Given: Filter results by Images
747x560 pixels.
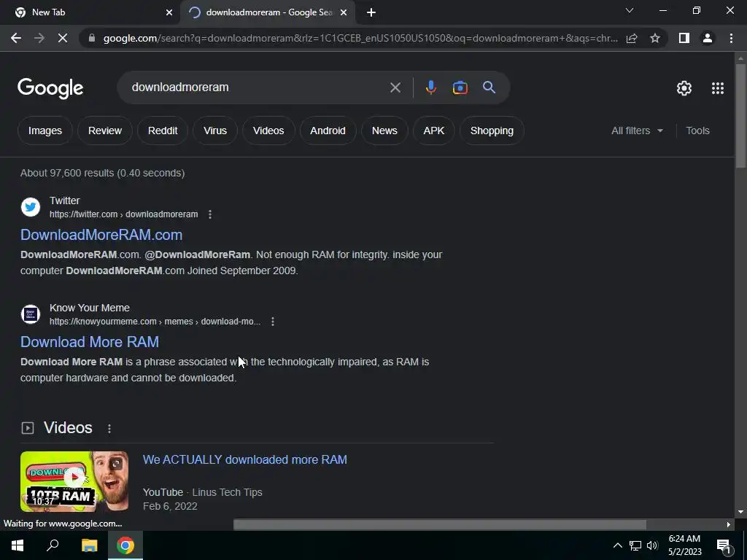Looking at the screenshot, I should (44, 131).
